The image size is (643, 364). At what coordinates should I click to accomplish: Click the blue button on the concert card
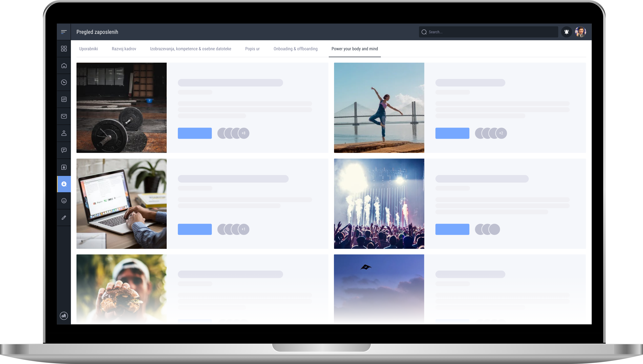(452, 229)
